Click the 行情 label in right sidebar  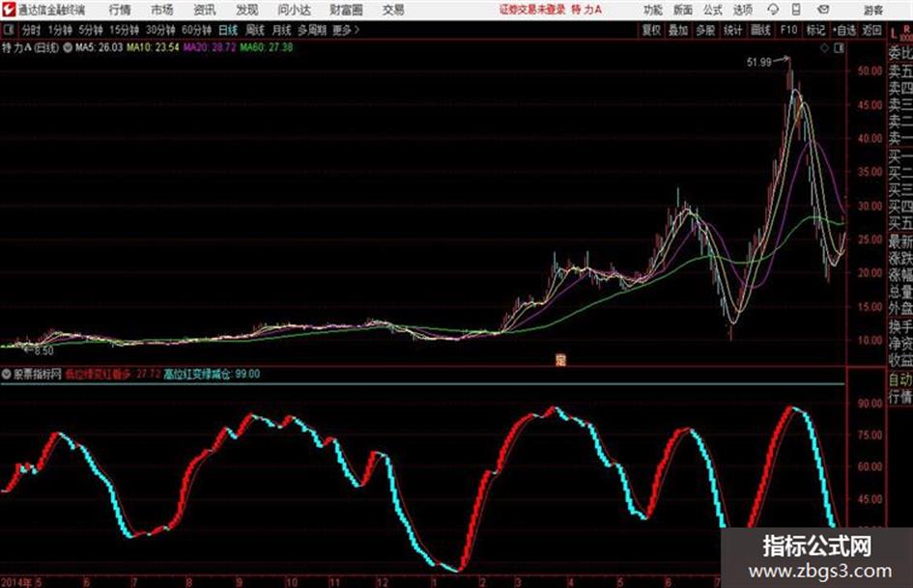pos(900,397)
